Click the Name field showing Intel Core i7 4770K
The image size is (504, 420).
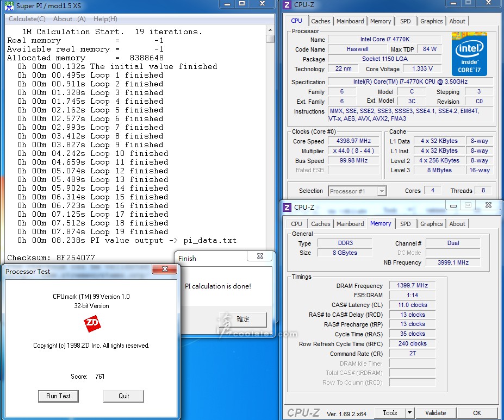click(385, 40)
